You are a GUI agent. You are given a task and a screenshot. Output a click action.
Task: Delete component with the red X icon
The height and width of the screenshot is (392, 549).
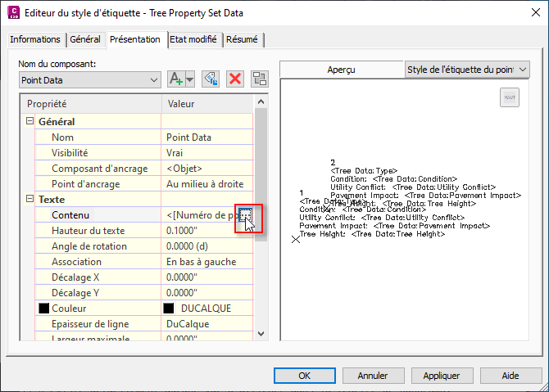pyautogui.click(x=235, y=79)
